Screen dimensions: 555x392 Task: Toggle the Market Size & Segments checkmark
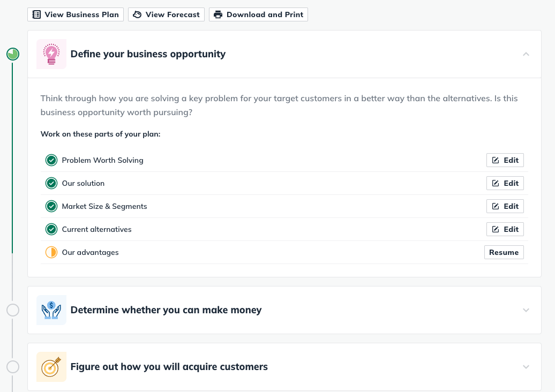tap(51, 206)
